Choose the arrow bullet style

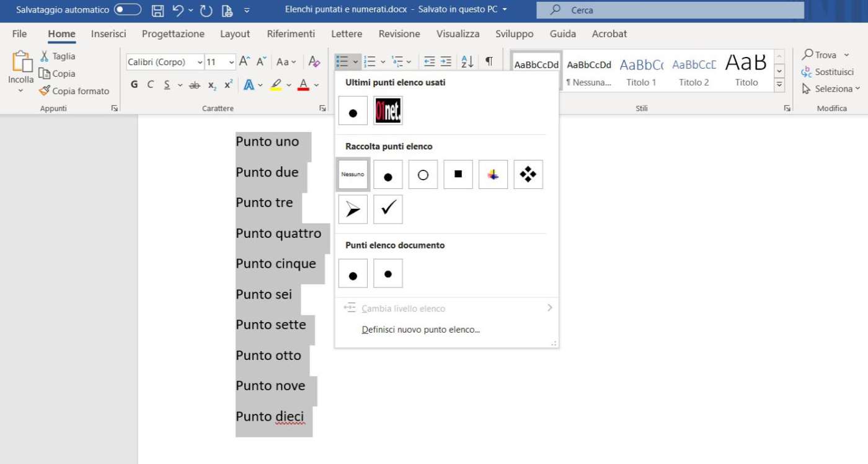pyautogui.click(x=353, y=209)
